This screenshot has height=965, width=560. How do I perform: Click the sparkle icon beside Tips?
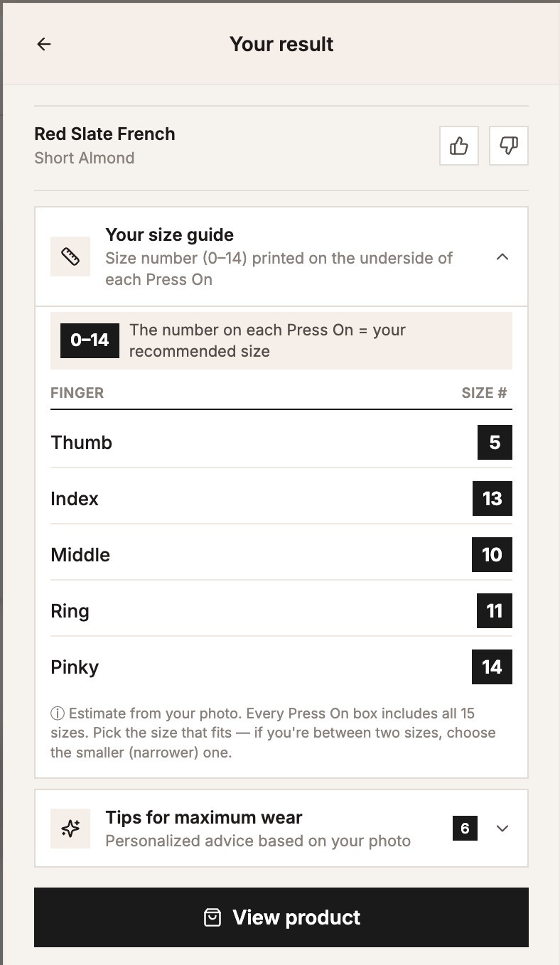coord(70,829)
